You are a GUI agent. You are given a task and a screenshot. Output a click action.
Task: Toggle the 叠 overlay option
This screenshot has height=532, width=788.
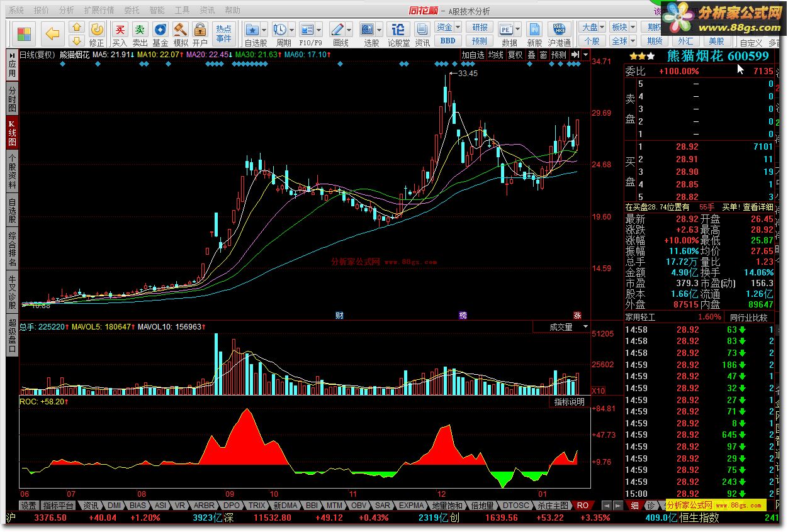tap(532, 55)
